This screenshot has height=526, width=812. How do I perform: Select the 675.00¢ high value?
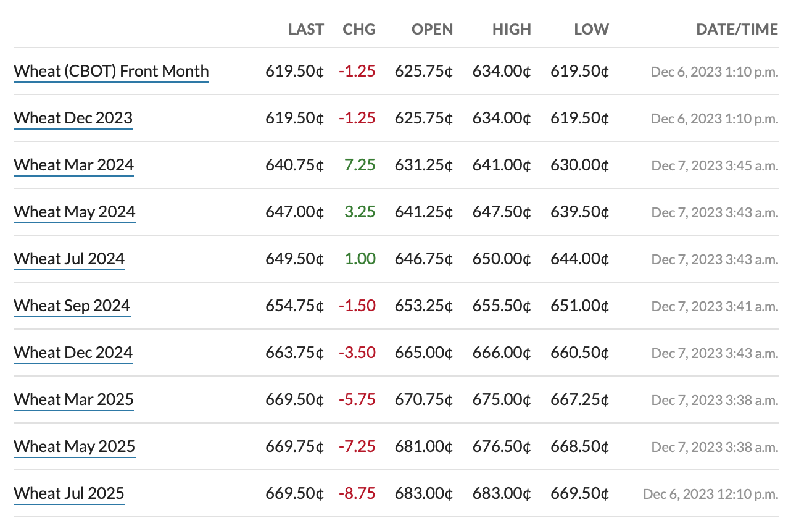point(502,400)
